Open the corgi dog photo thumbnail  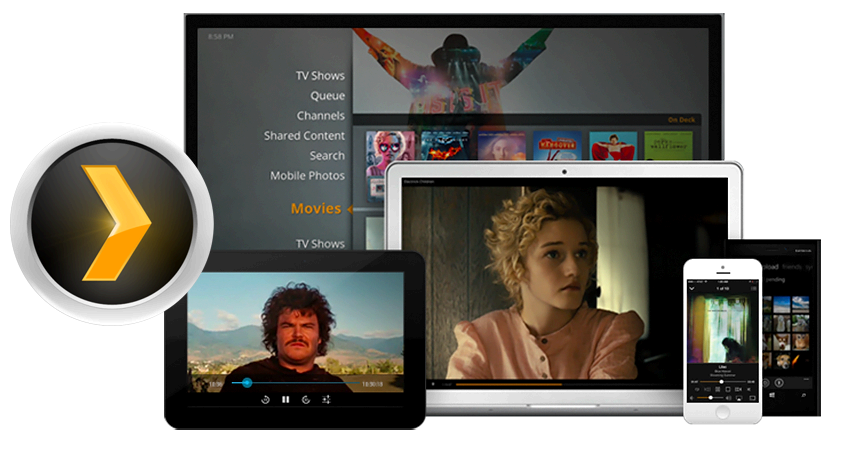tap(782, 342)
